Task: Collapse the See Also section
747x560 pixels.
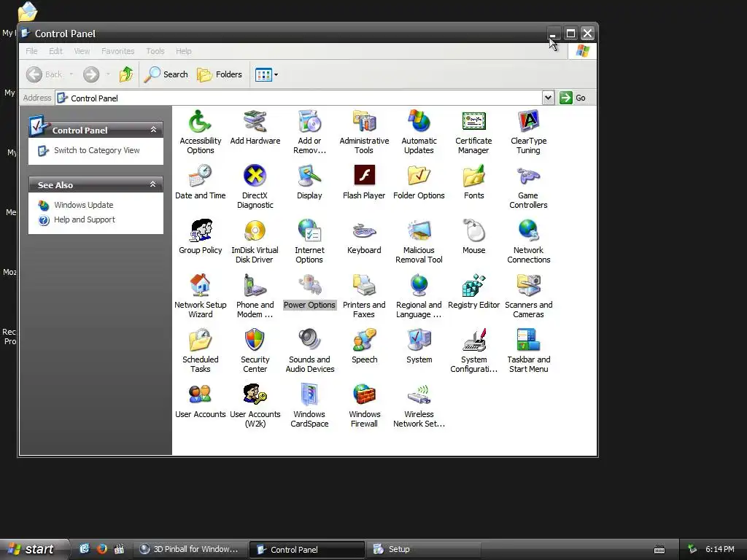Action: 153,184
